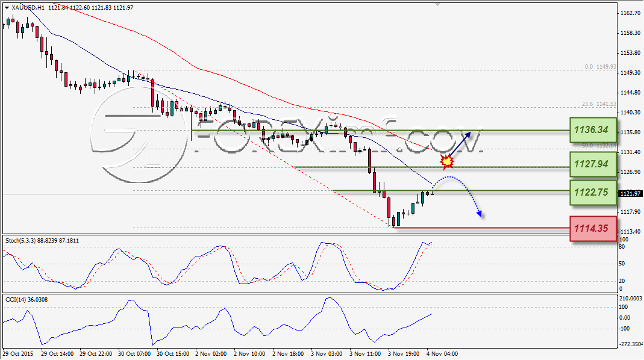The image size is (644, 360).
Task: Click the 29 Oct 2015 date label
Action: (18, 353)
